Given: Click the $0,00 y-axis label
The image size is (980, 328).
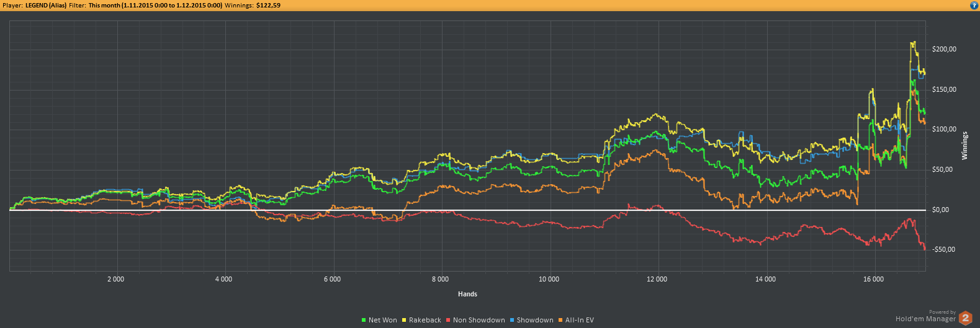Looking at the screenshot, I should 940,210.
